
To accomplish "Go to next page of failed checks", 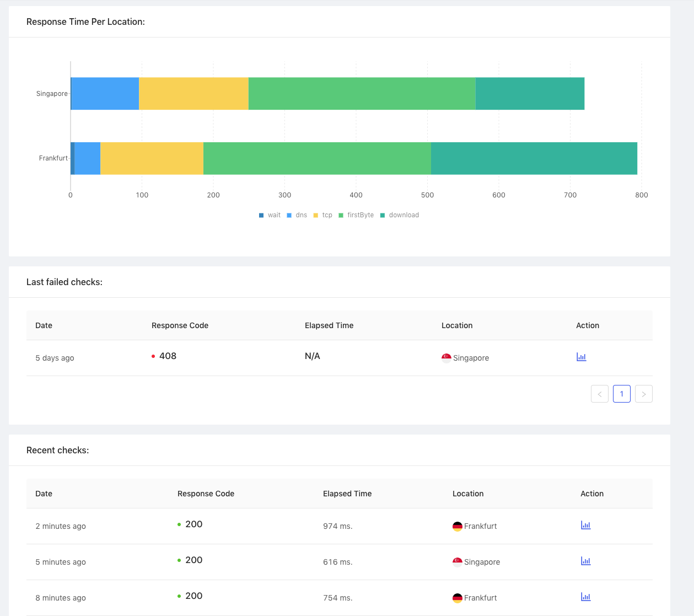I will point(644,394).
